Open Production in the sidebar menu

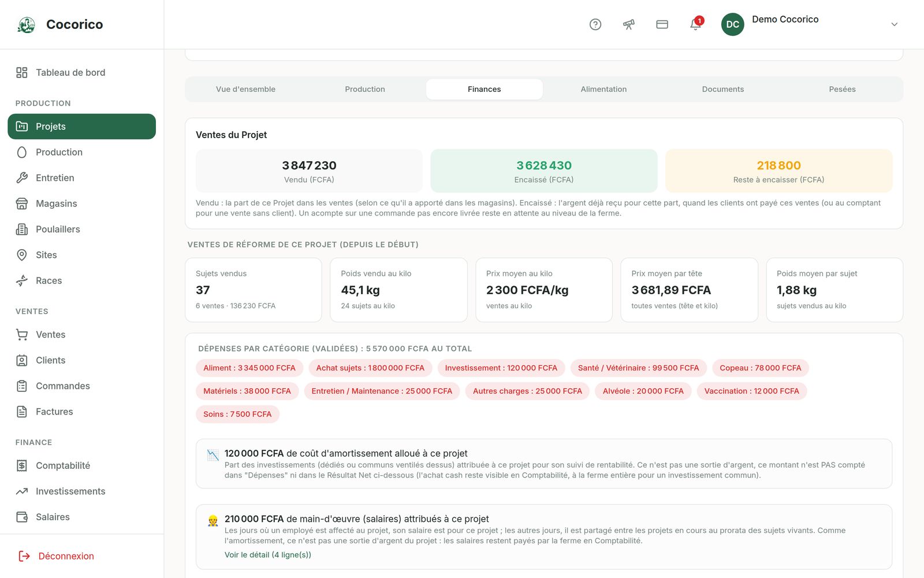click(81, 152)
